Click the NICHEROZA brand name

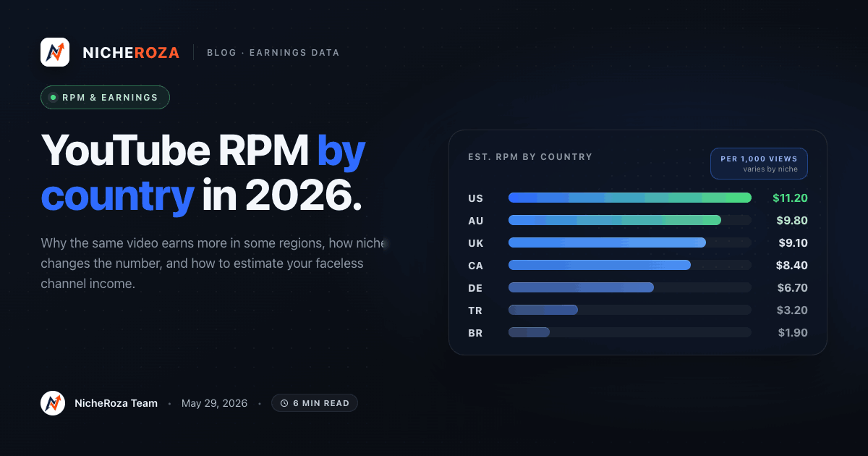[x=131, y=52]
